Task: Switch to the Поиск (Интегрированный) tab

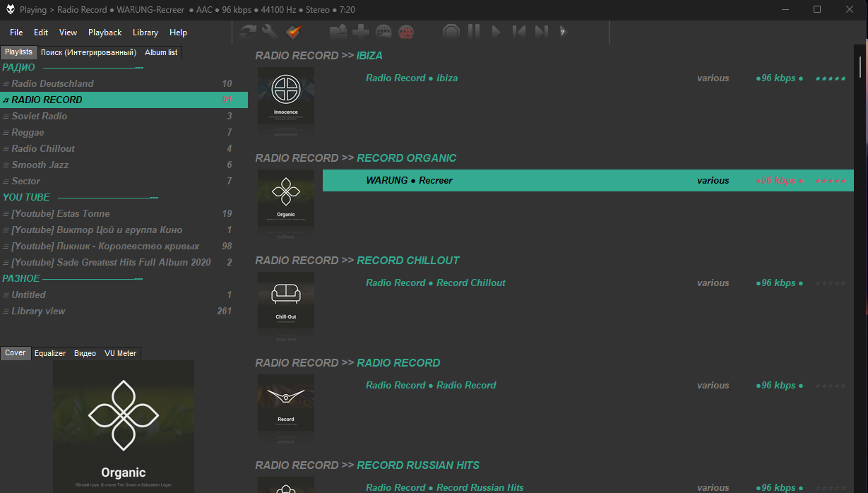Action: 88,52
